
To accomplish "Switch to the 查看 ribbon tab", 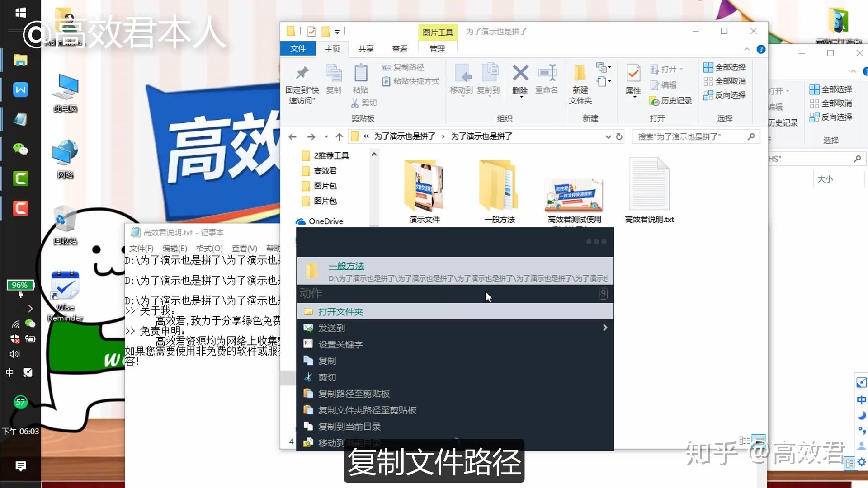I will (x=400, y=49).
